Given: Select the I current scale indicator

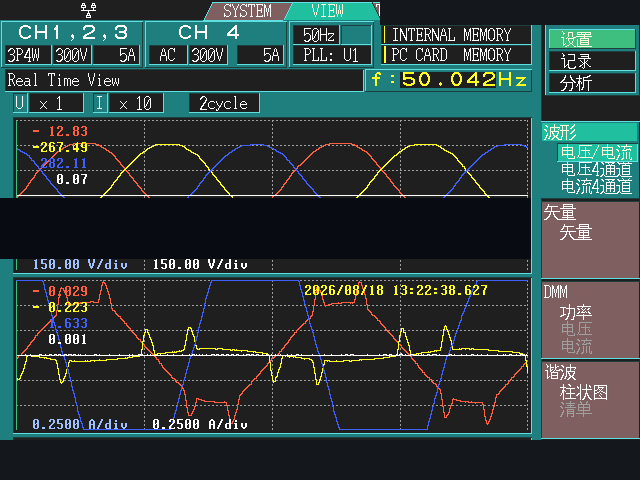Looking at the screenshot, I should (100, 103).
